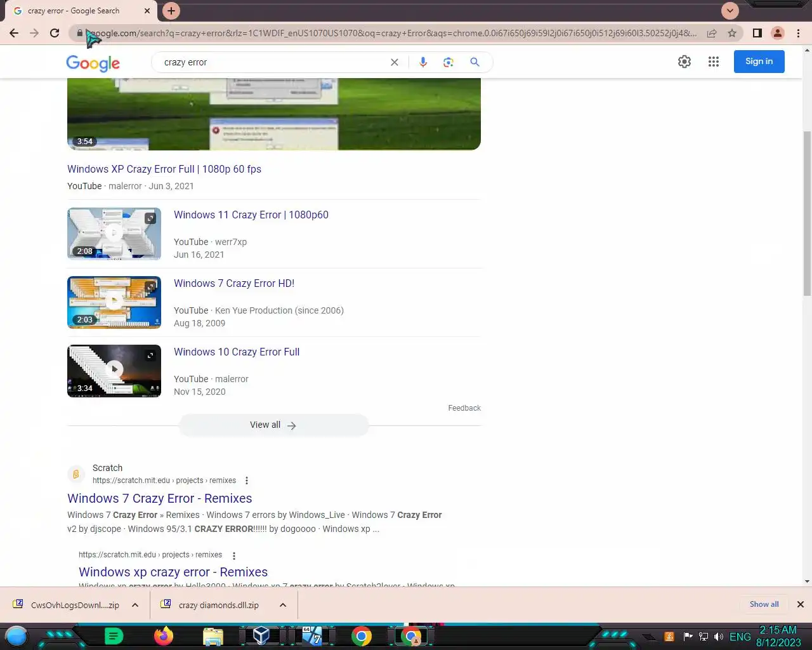This screenshot has width=812, height=650.
Task: Click the 'malerror · Jun 3, 2021' source text
Action: coord(151,186)
